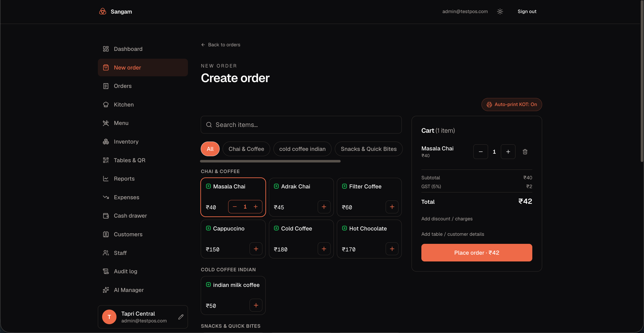Click the Sangam logo icon
Image resolution: width=644 pixels, height=333 pixels.
103,12
